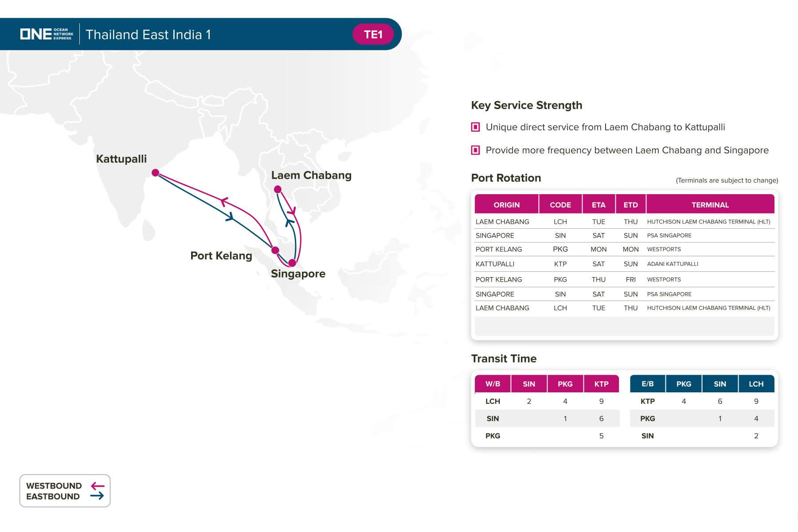Click the TERMINAL column header
Viewport: 798px width, 532px height.
pos(710,204)
